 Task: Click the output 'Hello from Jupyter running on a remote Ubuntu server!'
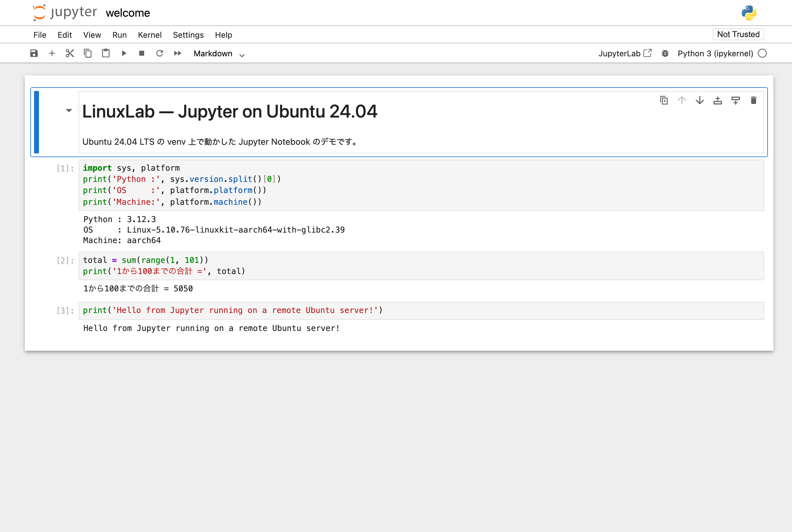[x=211, y=328]
